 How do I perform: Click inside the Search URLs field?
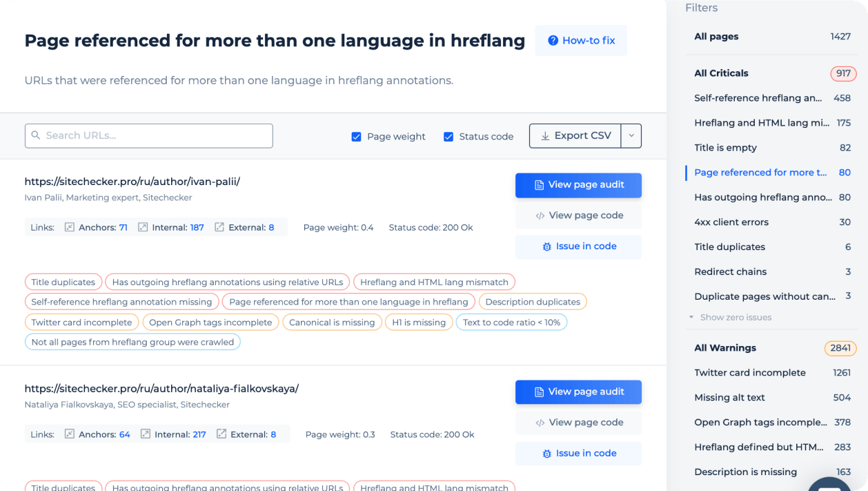149,136
